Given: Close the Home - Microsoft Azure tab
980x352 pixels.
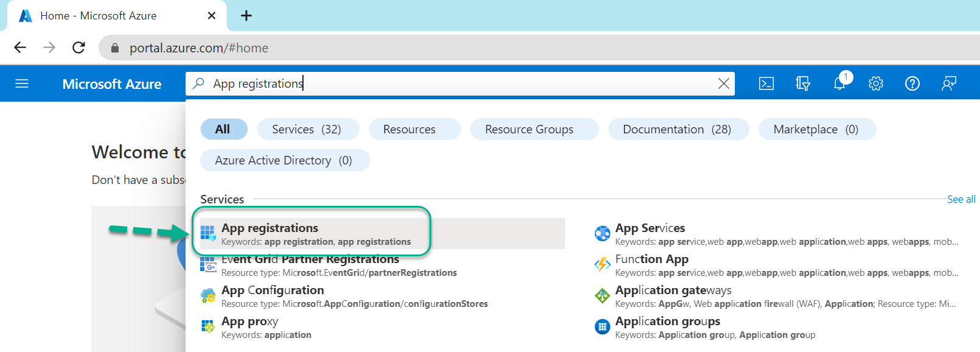Looking at the screenshot, I should (212, 15).
